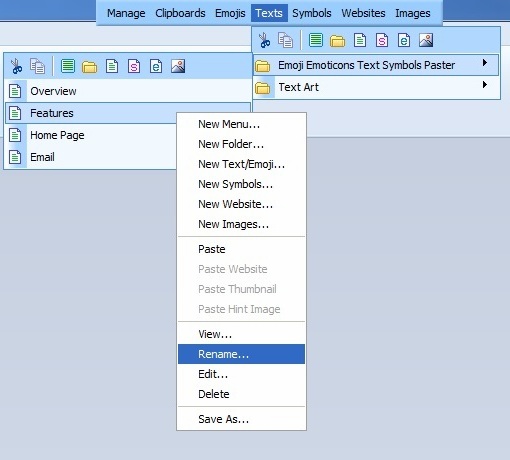Click folder icon beside Emoji Emoticons Text Symbols Paster
The height and width of the screenshot is (460, 510).
[263, 66]
